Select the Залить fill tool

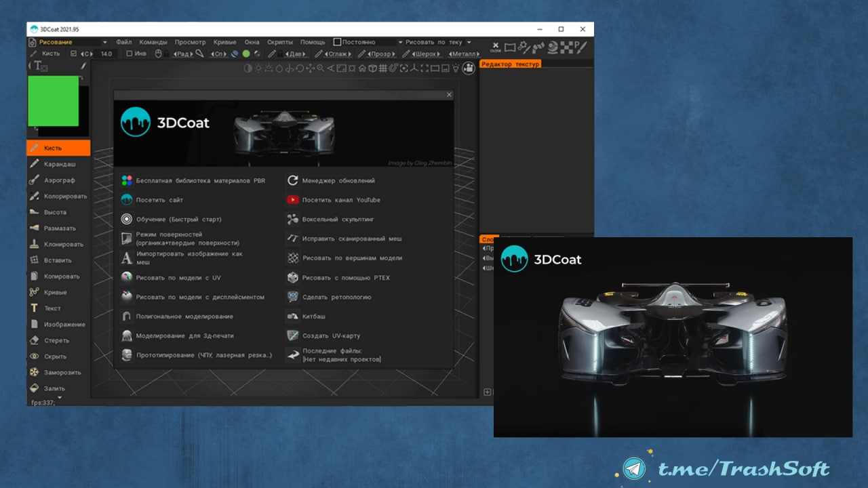click(58, 388)
